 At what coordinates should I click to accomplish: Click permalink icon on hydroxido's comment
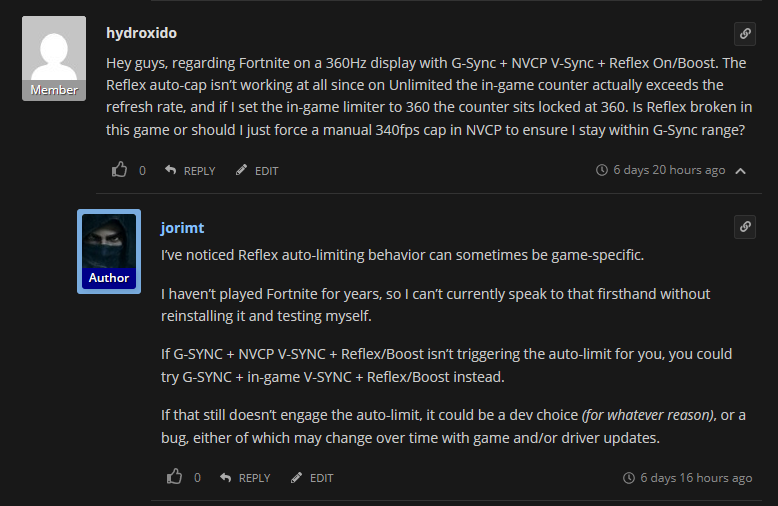point(745,34)
